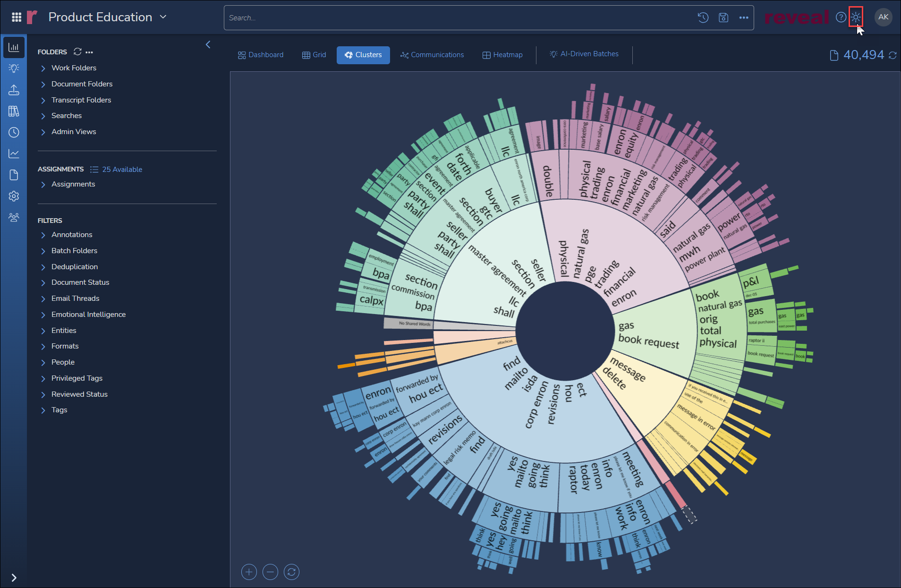Open the app launcher grid icon
The height and width of the screenshot is (588, 901).
[x=16, y=17]
